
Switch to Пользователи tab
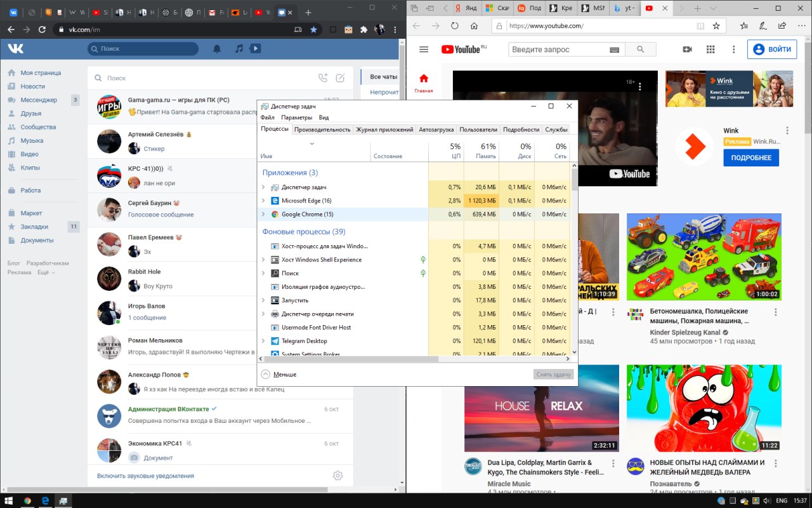478,130
